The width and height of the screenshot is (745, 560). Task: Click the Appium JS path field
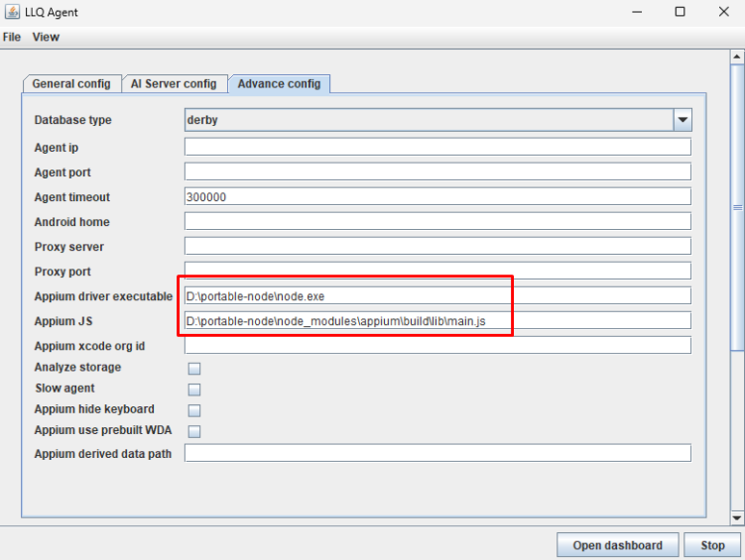pos(436,320)
